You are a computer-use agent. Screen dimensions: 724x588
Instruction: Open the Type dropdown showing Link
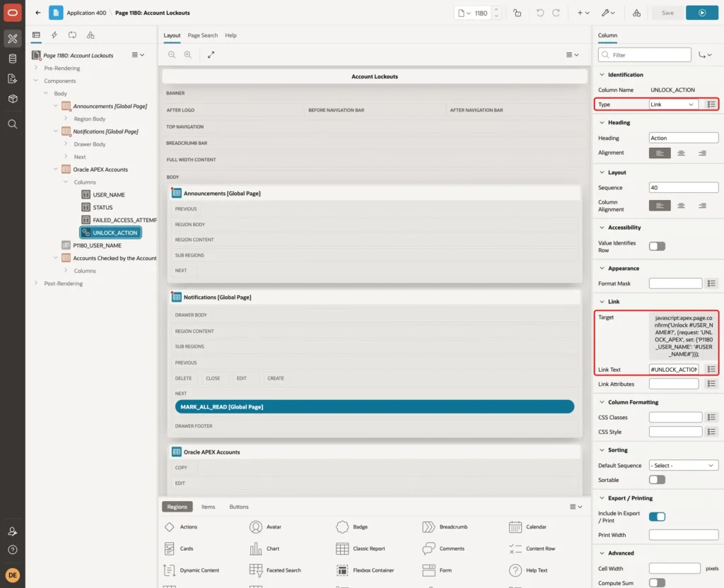point(673,105)
